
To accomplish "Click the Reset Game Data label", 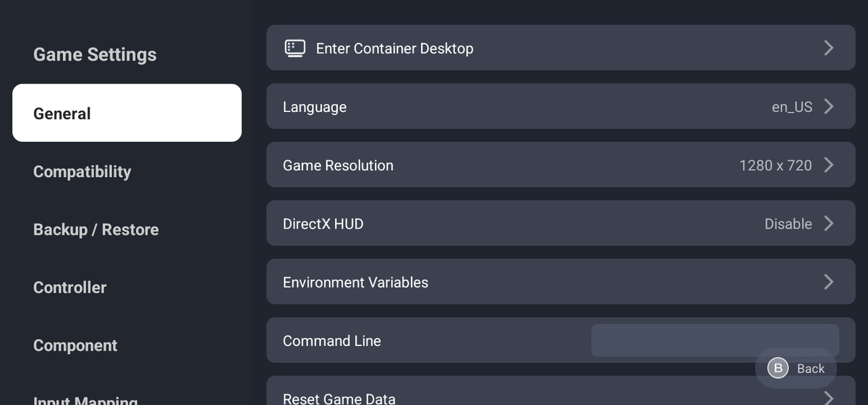I will pyautogui.click(x=339, y=398).
